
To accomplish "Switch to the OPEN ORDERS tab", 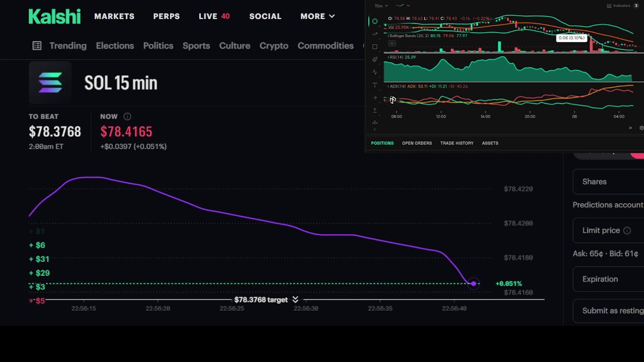I will (417, 143).
